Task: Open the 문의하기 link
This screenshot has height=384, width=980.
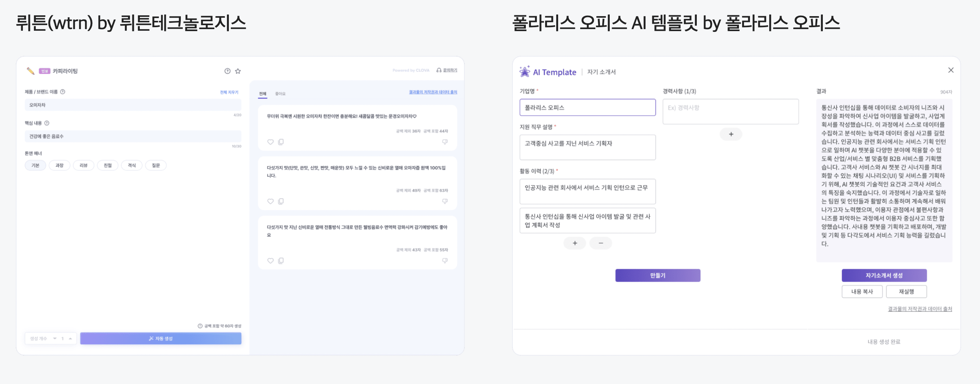Action: (x=450, y=70)
